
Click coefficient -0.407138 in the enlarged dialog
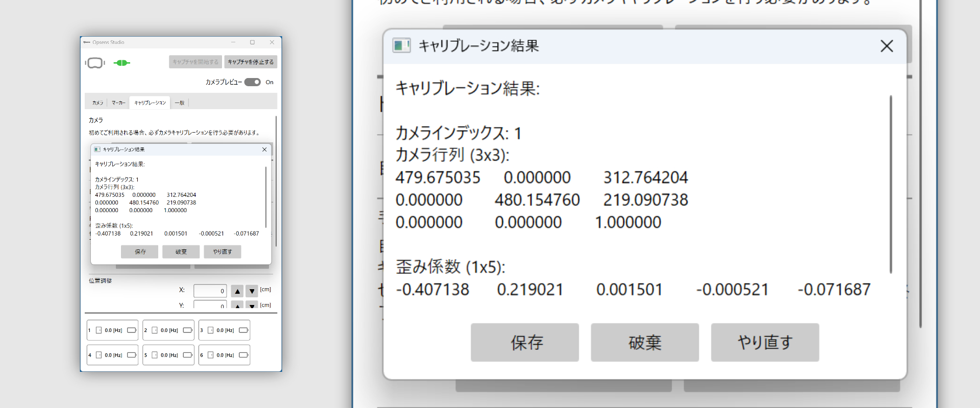[433, 290]
